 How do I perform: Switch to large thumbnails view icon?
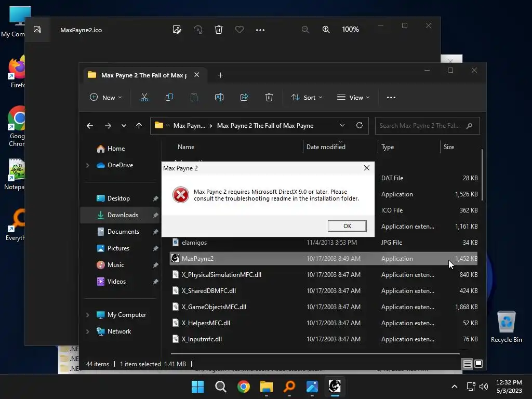pos(478,364)
